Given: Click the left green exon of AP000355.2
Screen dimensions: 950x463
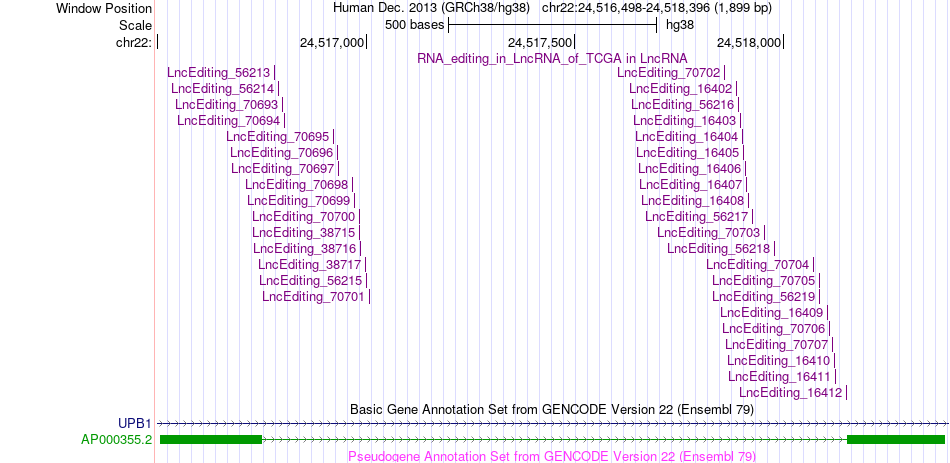Looking at the screenshot, I should (x=211, y=439).
